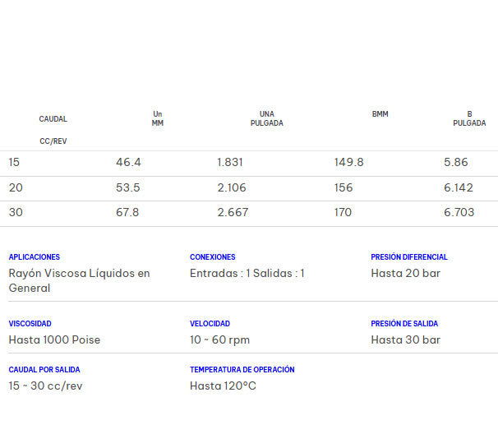Click the B PULGADA column header
This screenshot has width=498, height=448.
pos(469,118)
